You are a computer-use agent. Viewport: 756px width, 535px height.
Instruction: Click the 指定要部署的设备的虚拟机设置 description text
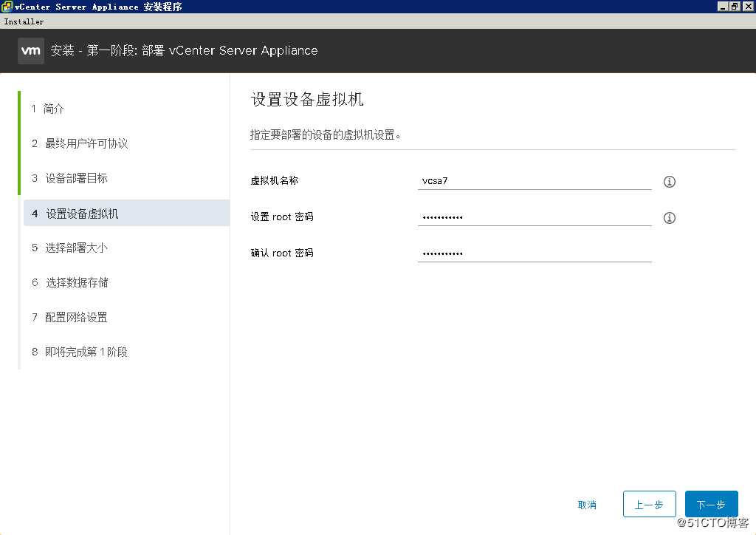325,134
